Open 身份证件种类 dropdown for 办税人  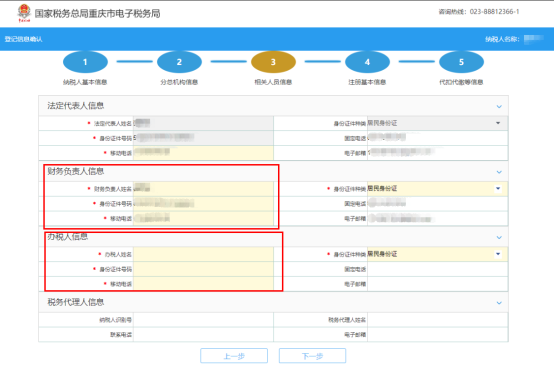click(x=437, y=254)
